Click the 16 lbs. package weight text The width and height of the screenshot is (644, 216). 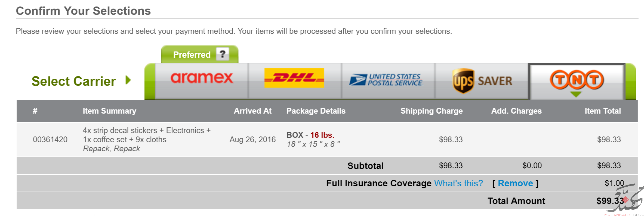[x=322, y=135]
